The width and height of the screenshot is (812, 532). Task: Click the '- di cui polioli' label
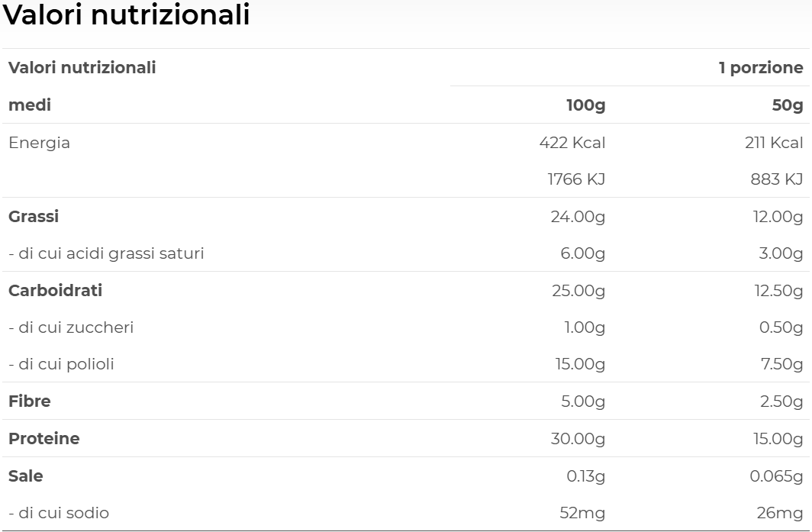[61, 364]
